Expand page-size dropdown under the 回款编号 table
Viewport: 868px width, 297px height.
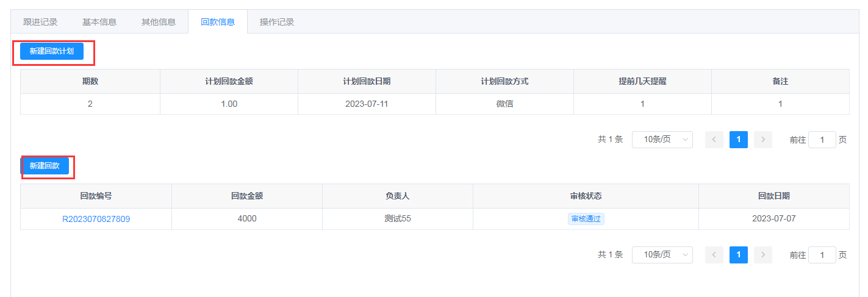(662, 255)
